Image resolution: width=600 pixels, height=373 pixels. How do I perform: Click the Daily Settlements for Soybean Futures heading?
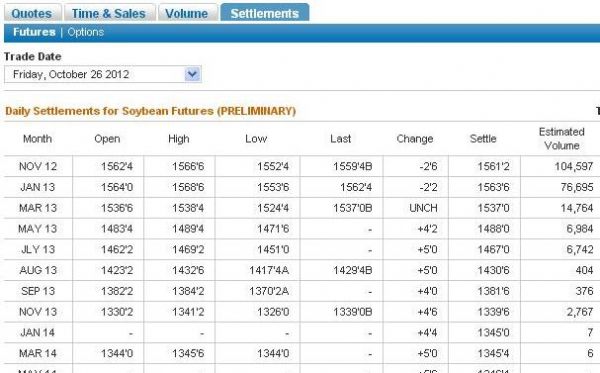tap(150, 111)
